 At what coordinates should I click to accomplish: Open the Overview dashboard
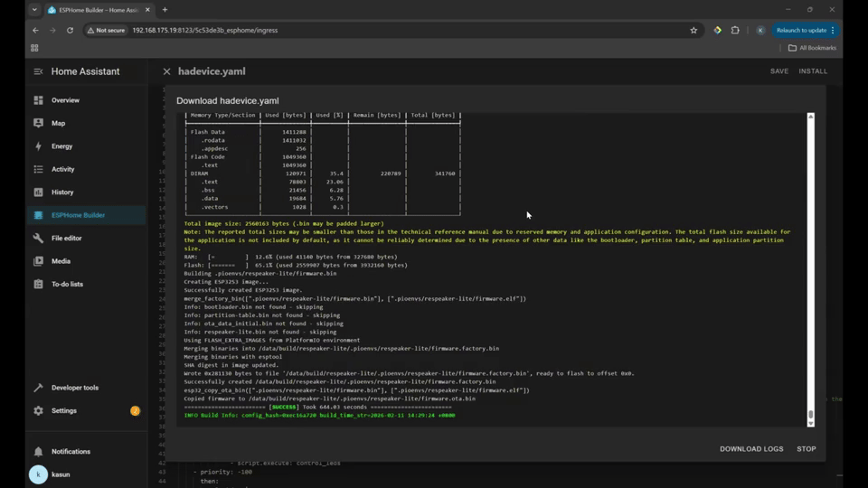coord(65,100)
